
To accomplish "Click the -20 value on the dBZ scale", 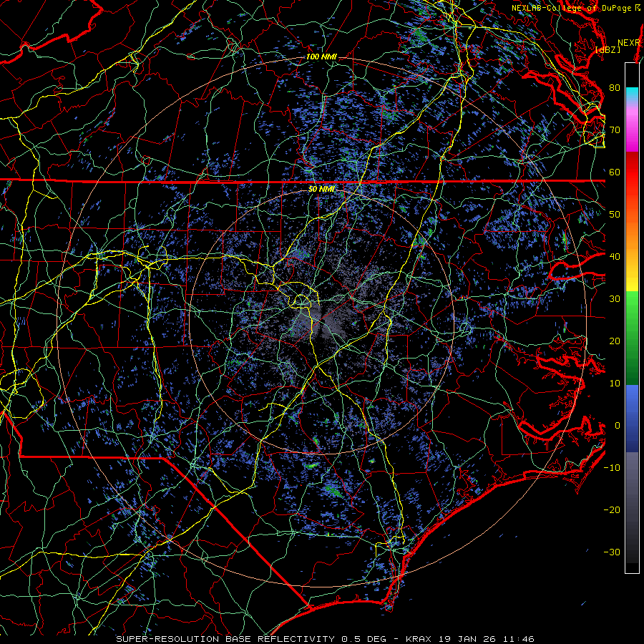I will pos(612,509).
